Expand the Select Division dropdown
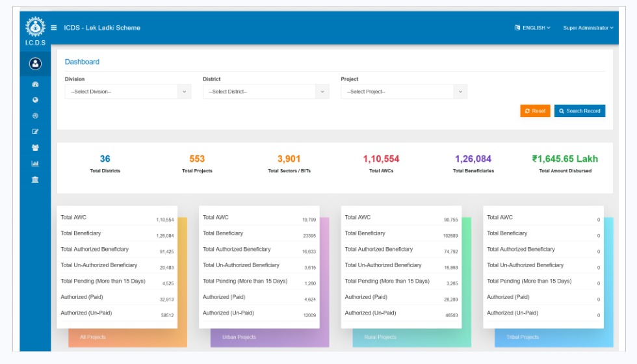637x364 pixels. point(127,92)
